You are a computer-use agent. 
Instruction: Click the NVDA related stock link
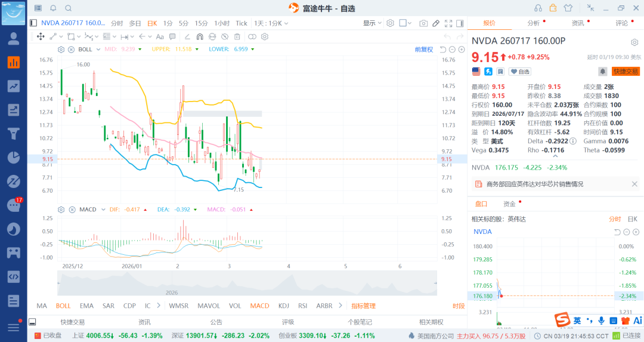tap(482, 232)
